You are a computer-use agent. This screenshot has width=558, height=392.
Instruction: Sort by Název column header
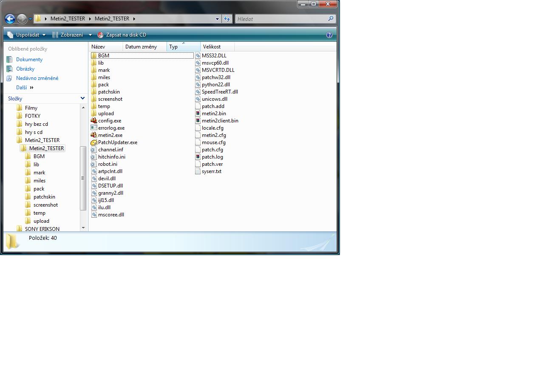[x=106, y=47]
